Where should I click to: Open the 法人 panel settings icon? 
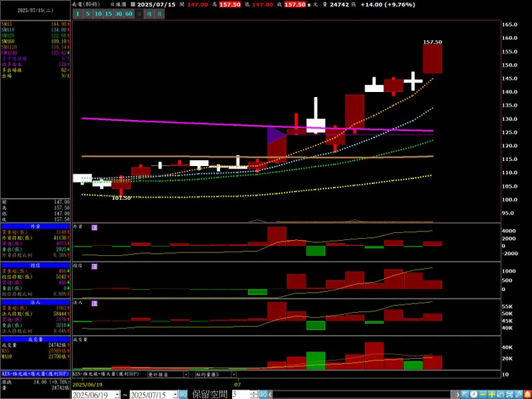[x=94, y=303]
